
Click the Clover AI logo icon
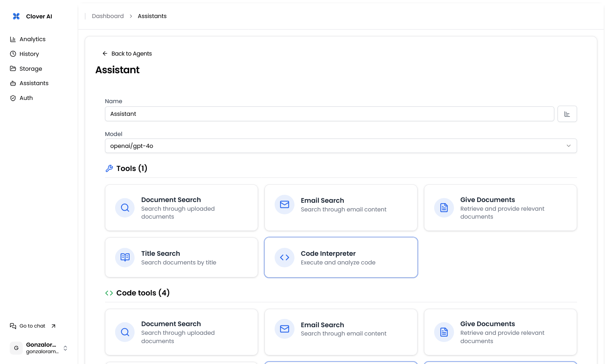pos(16,16)
